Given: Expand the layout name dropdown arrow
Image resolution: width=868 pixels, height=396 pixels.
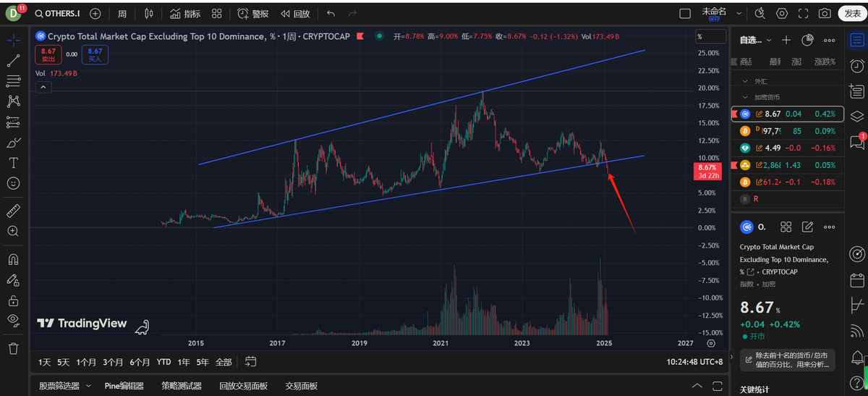Looking at the screenshot, I should tap(739, 14).
